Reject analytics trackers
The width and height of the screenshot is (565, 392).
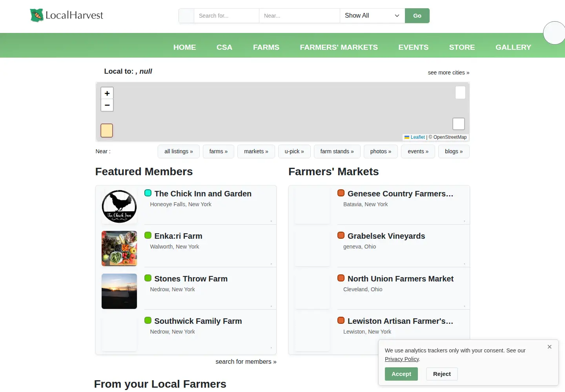(x=442, y=374)
